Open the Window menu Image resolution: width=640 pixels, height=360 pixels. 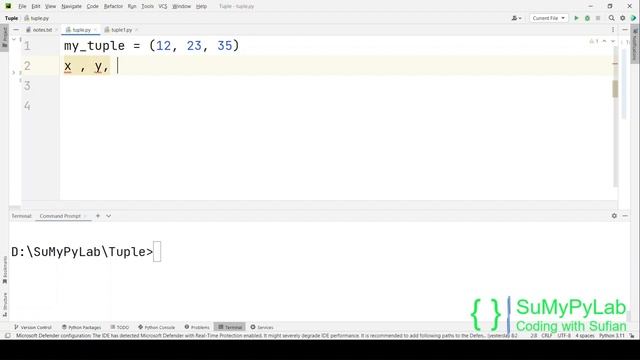coord(181,6)
